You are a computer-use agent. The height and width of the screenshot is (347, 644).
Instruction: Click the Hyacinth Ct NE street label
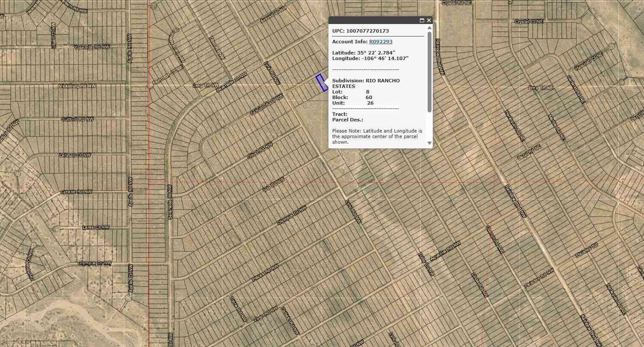click(589, 62)
